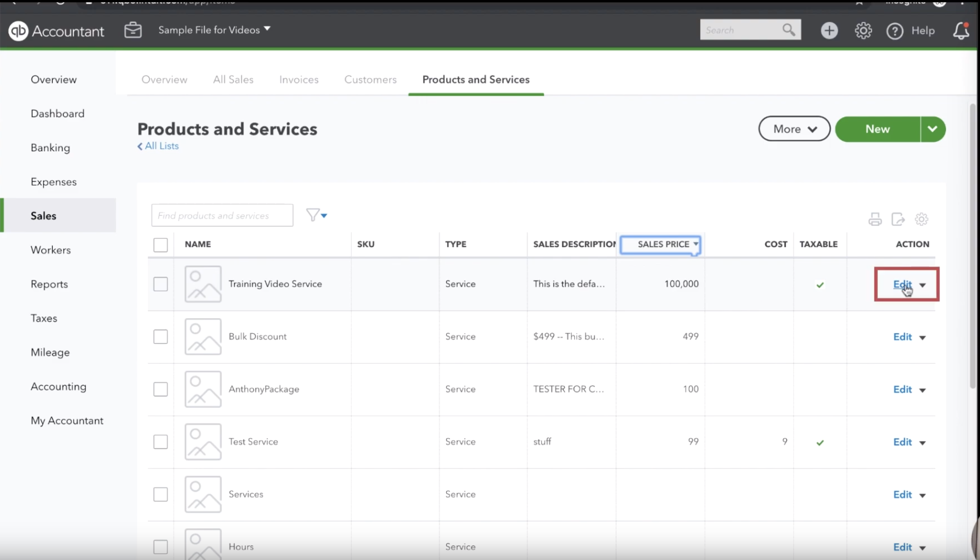Sort by the Sales Price column

[x=660, y=245]
